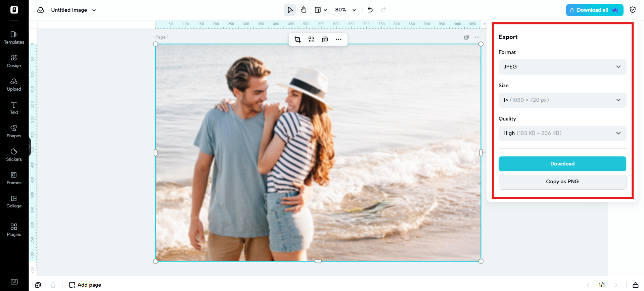644x291 pixels.
Task: Click the app logo home icon
Action: point(14,10)
